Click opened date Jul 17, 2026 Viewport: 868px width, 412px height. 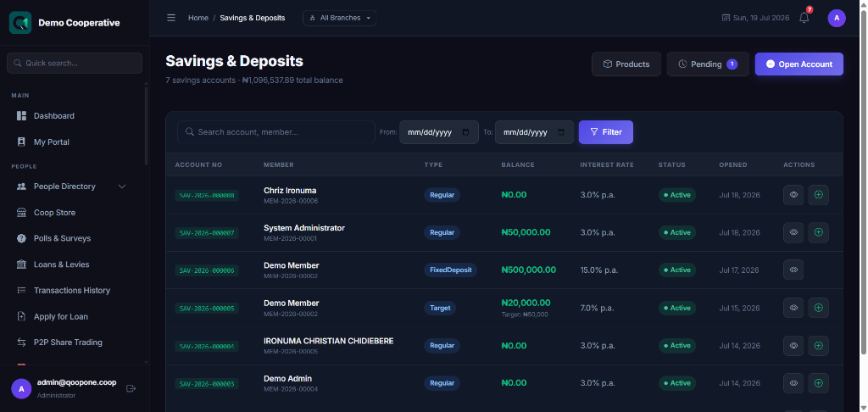point(739,270)
